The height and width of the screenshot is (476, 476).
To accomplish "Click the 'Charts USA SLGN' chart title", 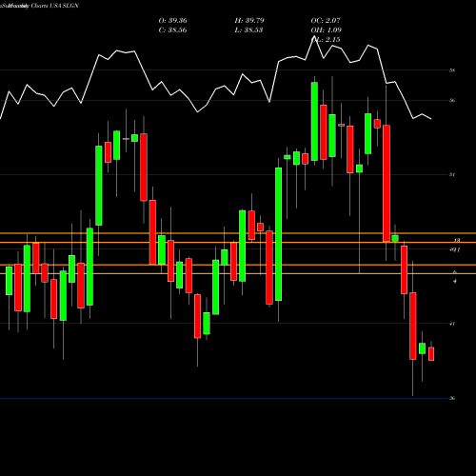I will point(54,6).
